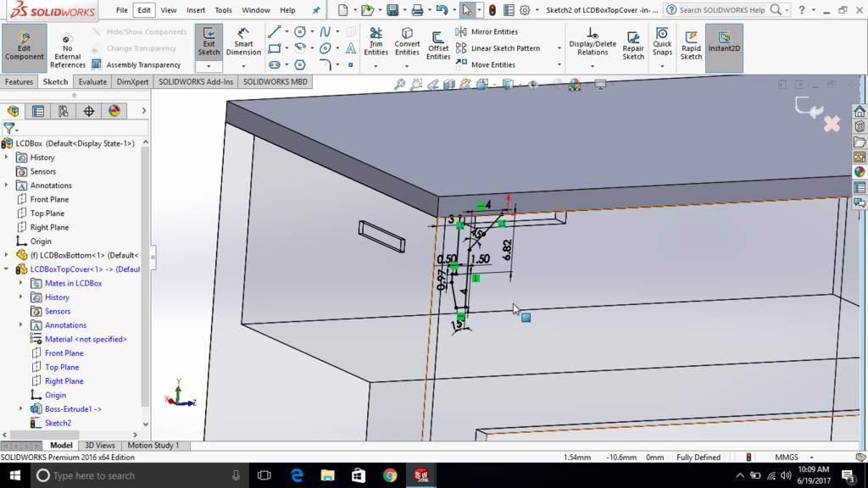Open the ConfigurationManager tab
Image resolution: width=868 pixels, height=488 pixels.
(x=64, y=111)
